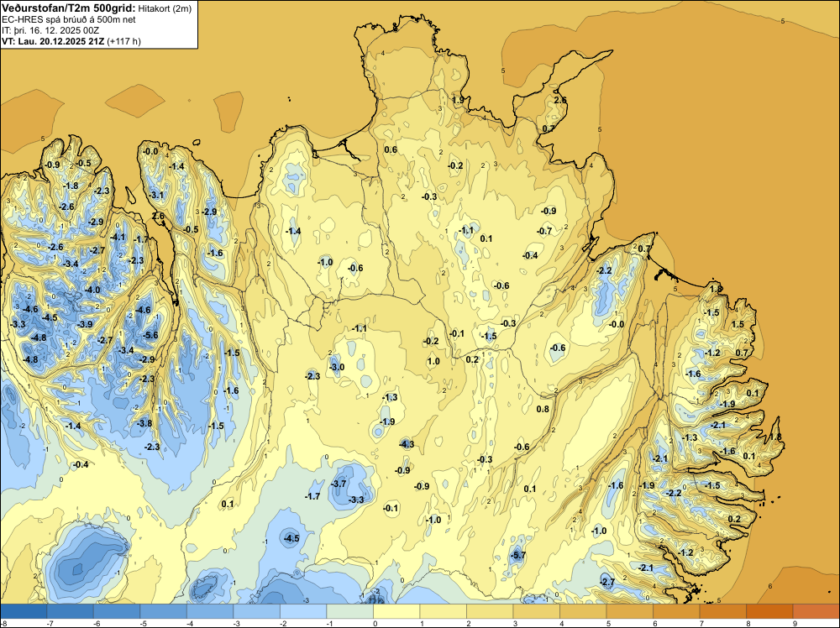Click the 0.8 temperature label
Image resolution: width=840 pixels, height=628 pixels.
tap(543, 409)
